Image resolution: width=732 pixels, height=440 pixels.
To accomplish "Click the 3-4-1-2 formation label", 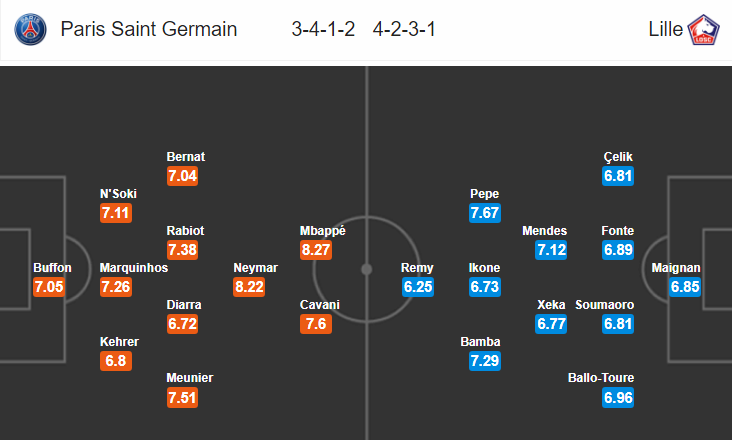I will click(323, 29).
